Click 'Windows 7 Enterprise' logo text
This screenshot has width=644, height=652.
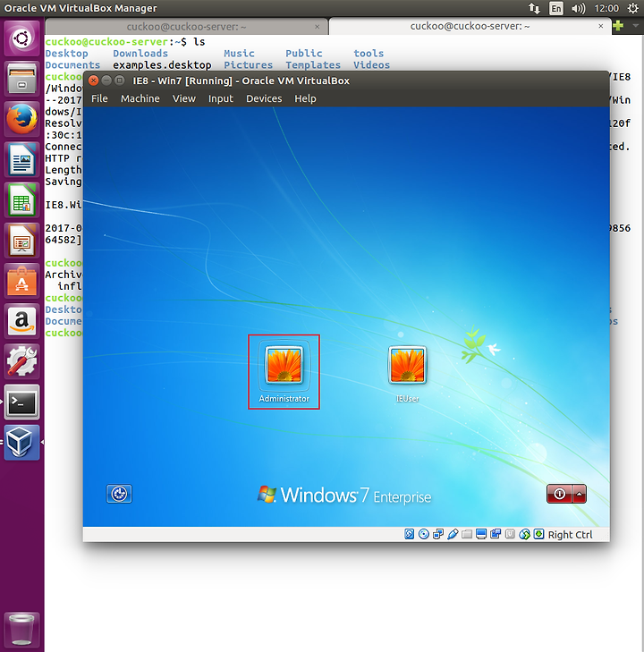coord(344,495)
